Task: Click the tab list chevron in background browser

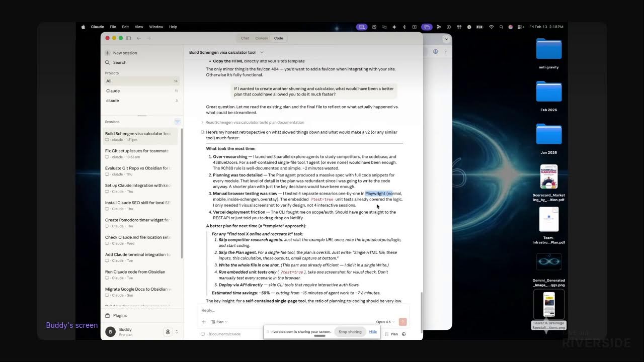Action: pyautogui.click(x=446, y=39)
